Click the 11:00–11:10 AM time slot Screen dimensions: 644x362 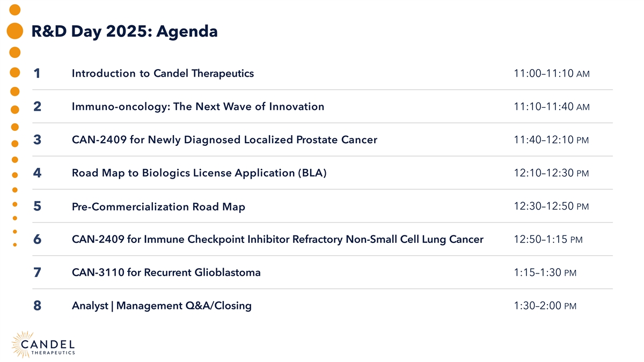point(552,73)
